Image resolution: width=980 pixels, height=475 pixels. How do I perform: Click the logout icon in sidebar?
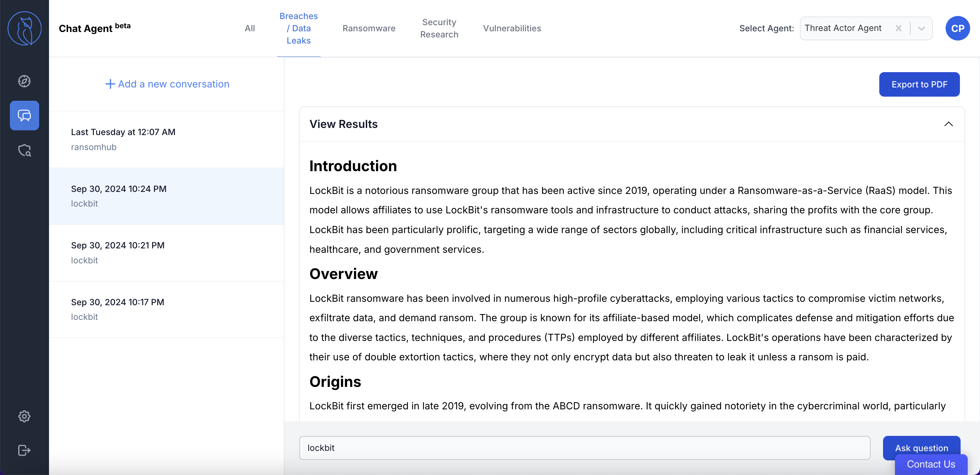coord(24,450)
